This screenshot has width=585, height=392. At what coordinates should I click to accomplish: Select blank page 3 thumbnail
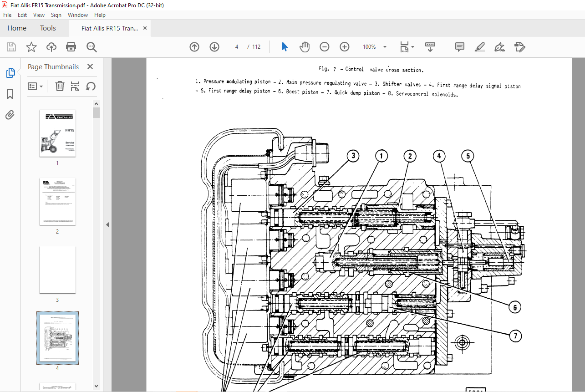point(57,270)
